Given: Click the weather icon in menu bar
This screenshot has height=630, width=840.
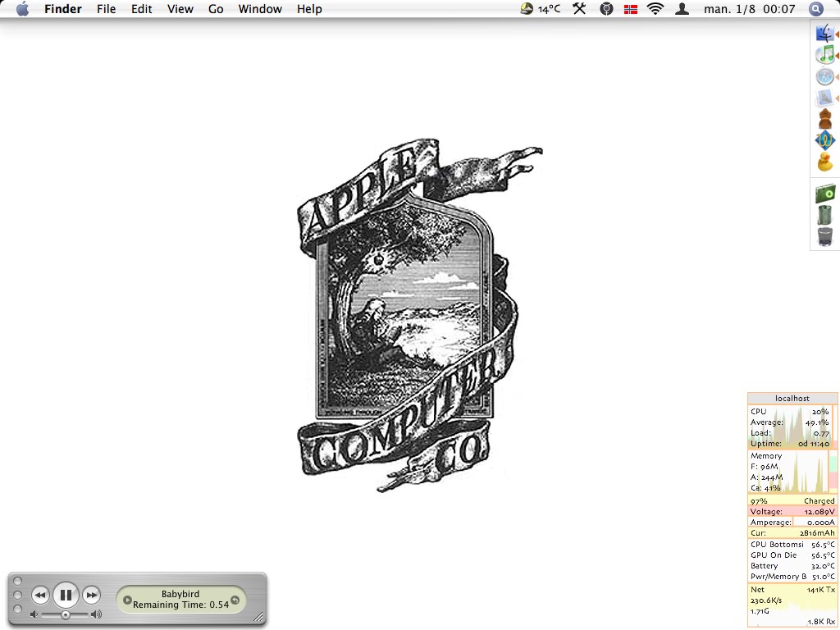Looking at the screenshot, I should click(x=527, y=8).
